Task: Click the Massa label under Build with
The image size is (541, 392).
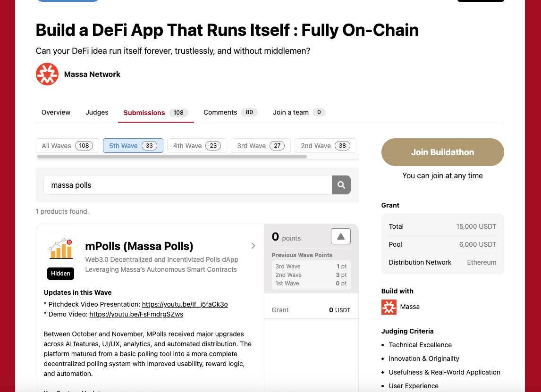Action: [410, 307]
